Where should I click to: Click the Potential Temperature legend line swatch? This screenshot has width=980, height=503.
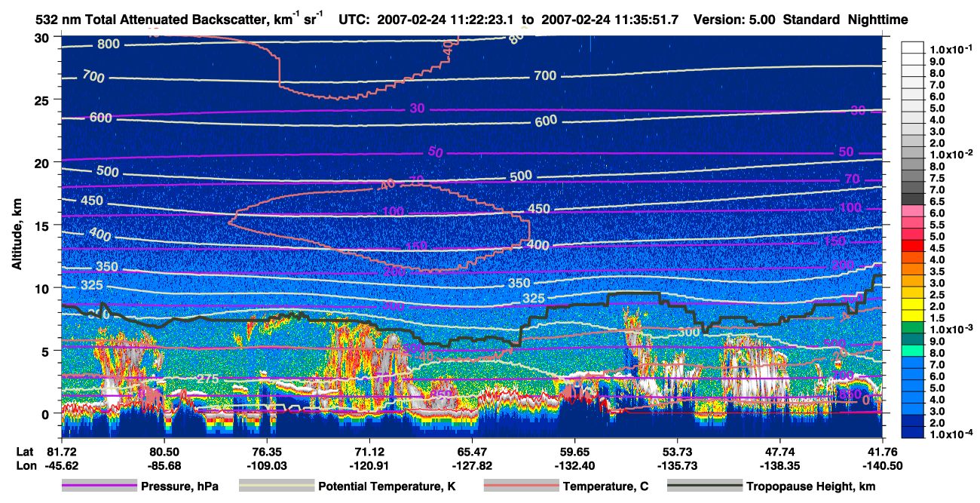pos(277,486)
